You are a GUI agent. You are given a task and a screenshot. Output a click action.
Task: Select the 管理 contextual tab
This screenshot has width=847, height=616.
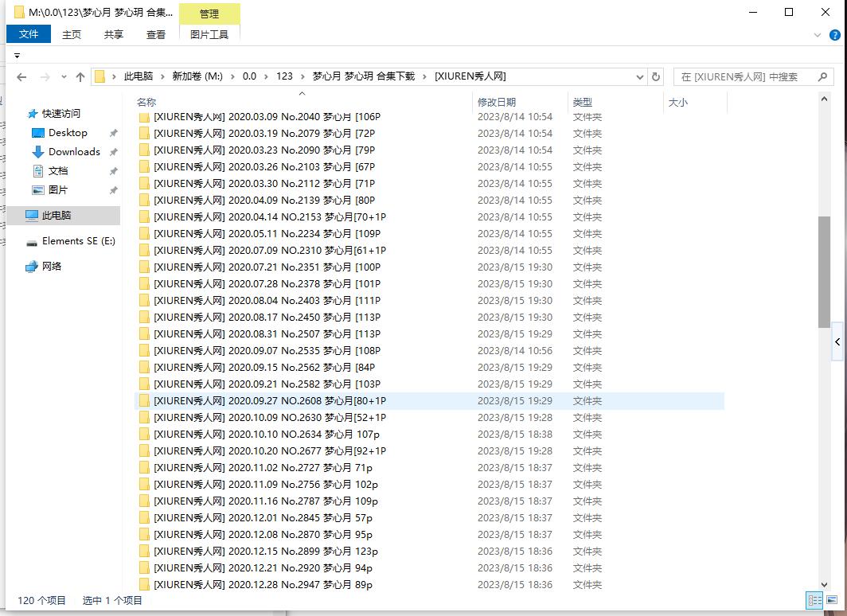coord(209,14)
